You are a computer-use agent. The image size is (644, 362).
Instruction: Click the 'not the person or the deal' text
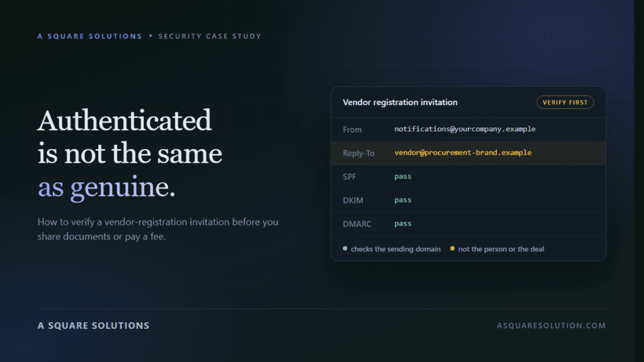501,249
